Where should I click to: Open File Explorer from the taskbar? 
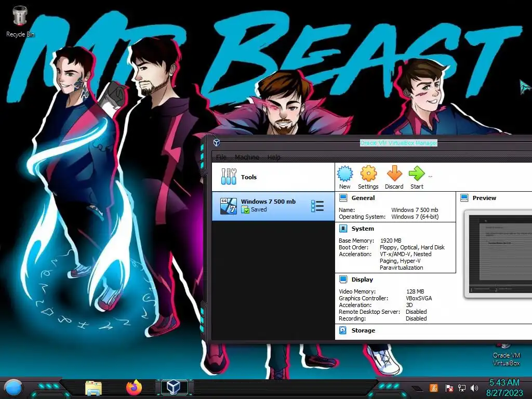tap(94, 388)
